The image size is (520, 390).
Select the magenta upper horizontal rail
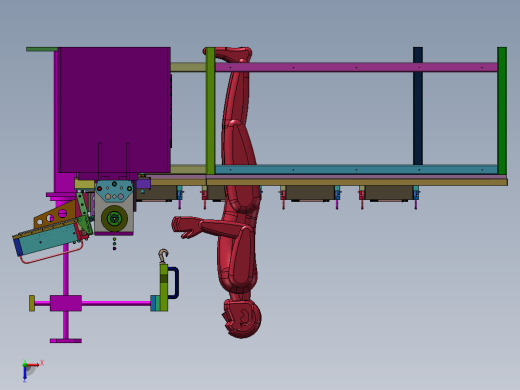coord(356,67)
